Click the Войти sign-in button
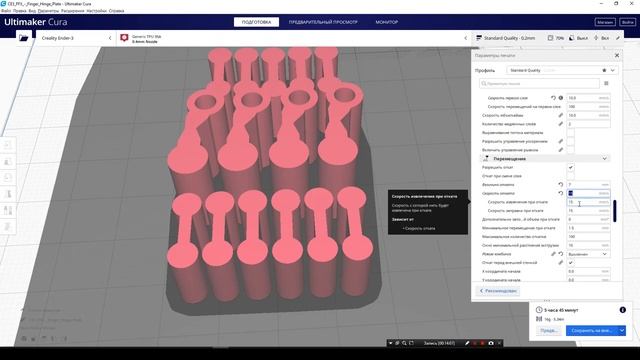 click(627, 22)
